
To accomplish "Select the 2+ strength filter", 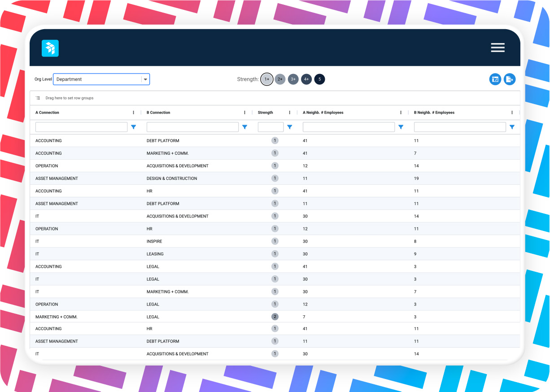I will [280, 79].
